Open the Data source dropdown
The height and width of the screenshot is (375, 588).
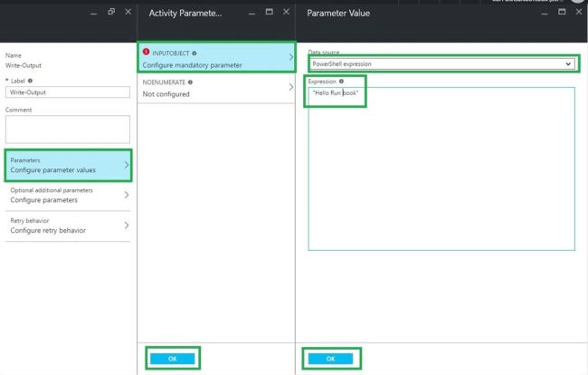click(x=441, y=63)
